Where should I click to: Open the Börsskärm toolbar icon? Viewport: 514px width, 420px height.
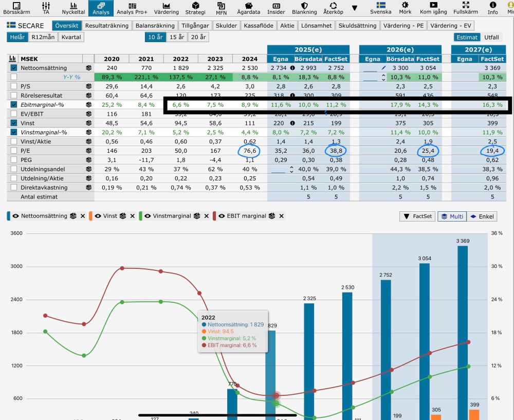pyautogui.click(x=16, y=8)
